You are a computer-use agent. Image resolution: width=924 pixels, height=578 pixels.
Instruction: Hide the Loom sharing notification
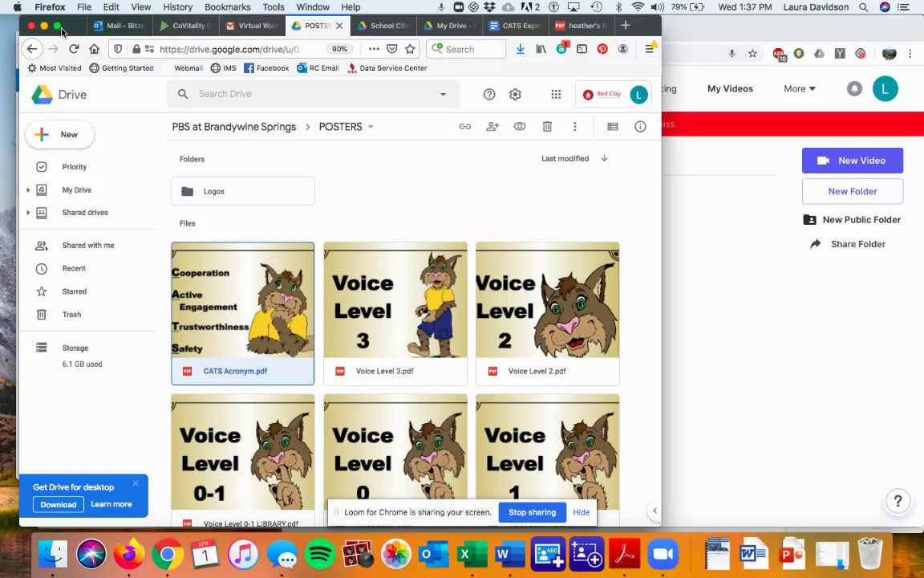tap(581, 512)
